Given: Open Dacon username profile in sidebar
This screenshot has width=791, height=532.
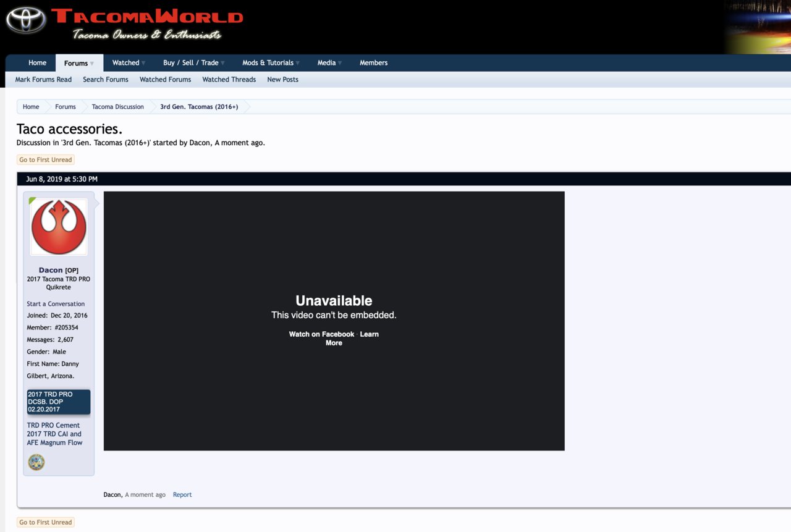Looking at the screenshot, I should point(51,270).
